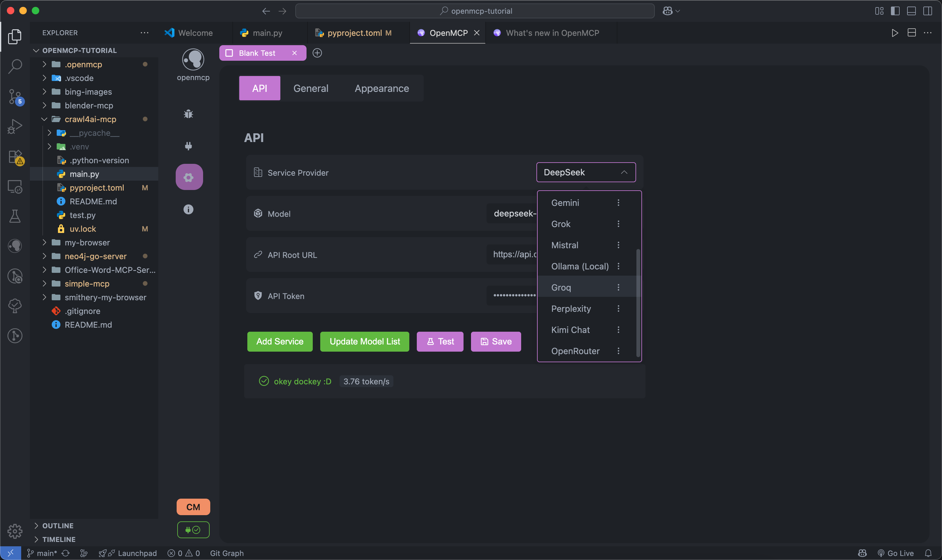
Task: Open the OpenMCP debug bug icon
Action: click(x=188, y=114)
